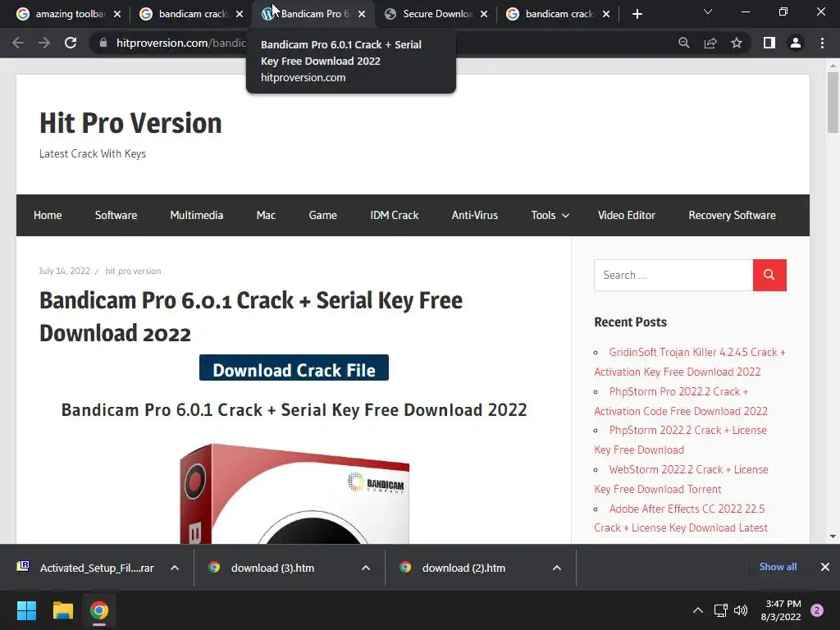The height and width of the screenshot is (630, 840).
Task: Click the Hit Pro Version site title
Action: 130,123
